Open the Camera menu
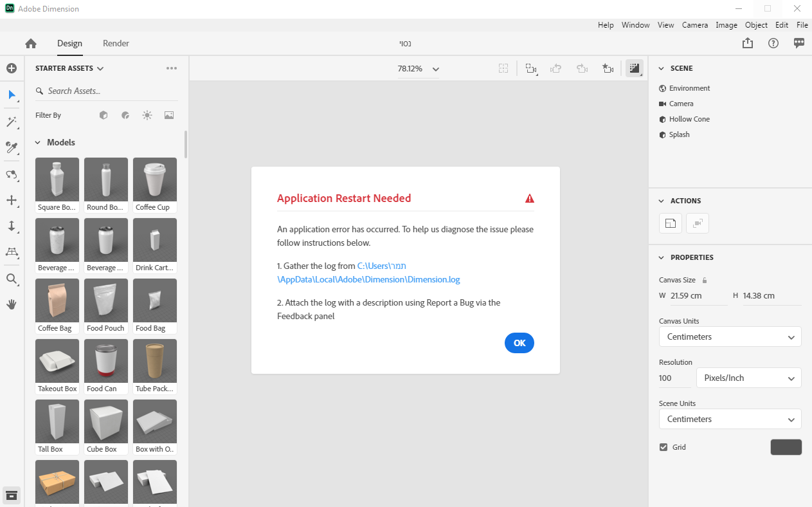The image size is (812, 507). [x=695, y=25]
